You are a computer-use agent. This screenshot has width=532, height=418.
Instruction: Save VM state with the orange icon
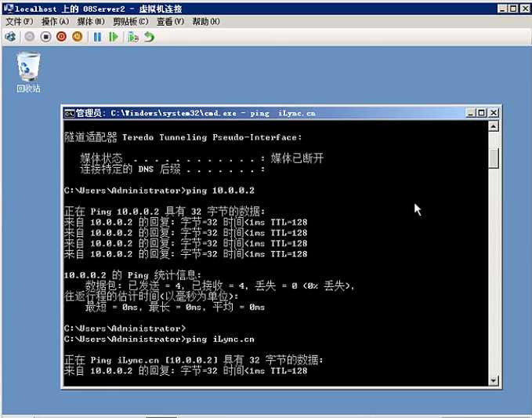[78, 37]
